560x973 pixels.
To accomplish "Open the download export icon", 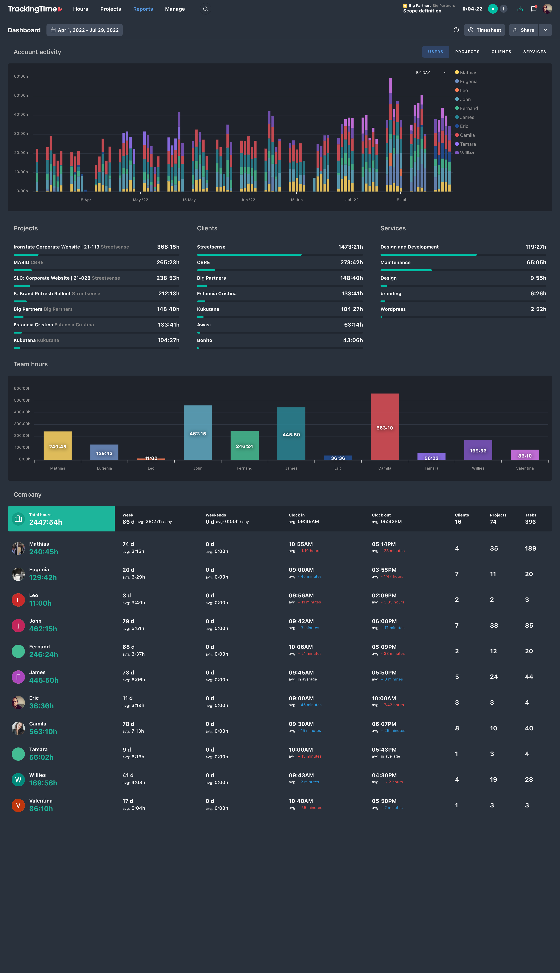I will coord(520,9).
